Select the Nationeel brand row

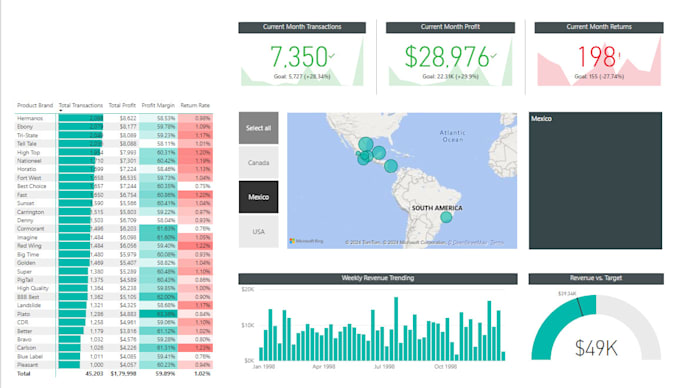[x=114, y=160]
